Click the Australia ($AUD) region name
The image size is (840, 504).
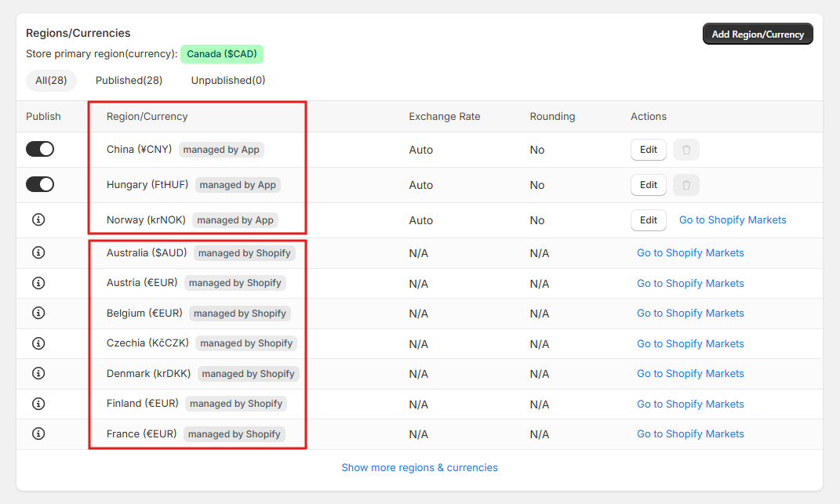point(147,253)
